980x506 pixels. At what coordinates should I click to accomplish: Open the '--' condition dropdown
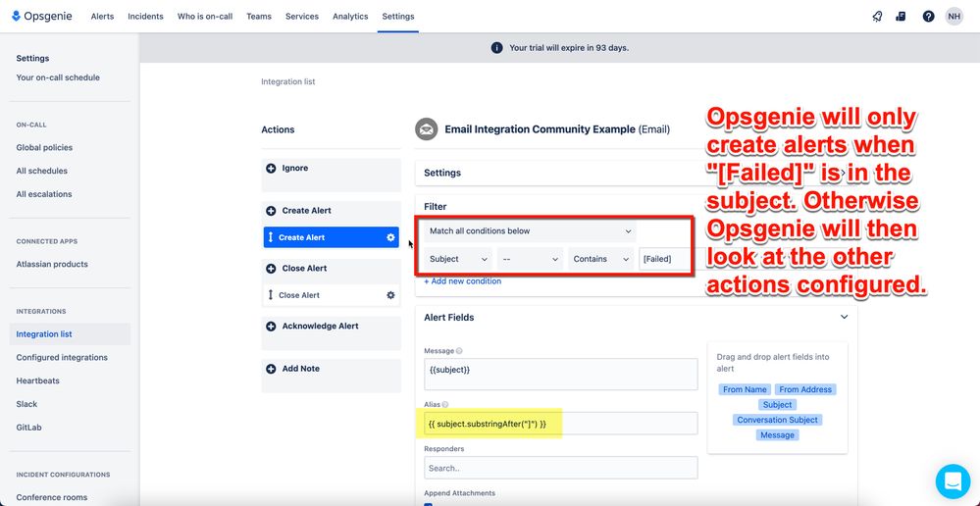(530, 259)
